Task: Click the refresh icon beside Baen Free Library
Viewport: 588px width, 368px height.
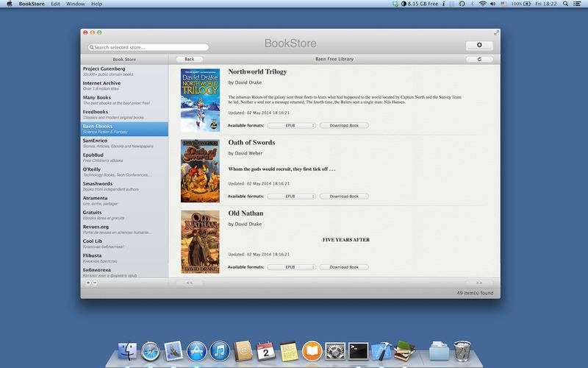Action: pos(479,60)
